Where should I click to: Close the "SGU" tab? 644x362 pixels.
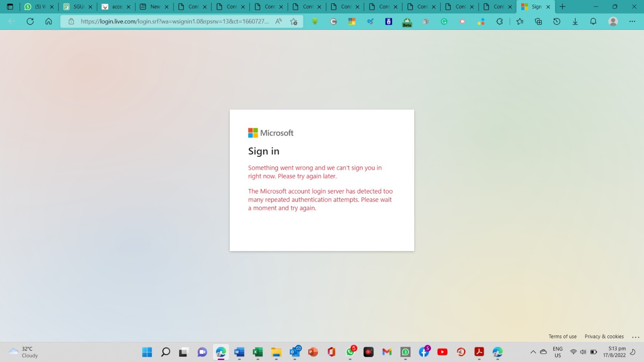[x=90, y=7]
